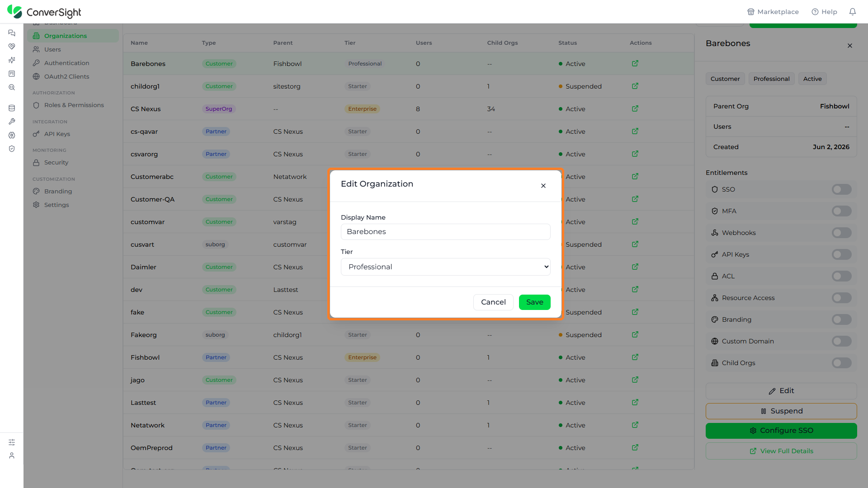Open Roles & Permissions in the sidebar
Image resolution: width=868 pixels, height=488 pixels.
73,105
